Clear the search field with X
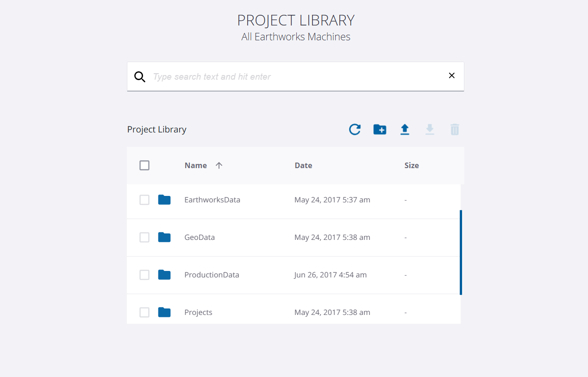The width and height of the screenshot is (588, 377). [452, 76]
